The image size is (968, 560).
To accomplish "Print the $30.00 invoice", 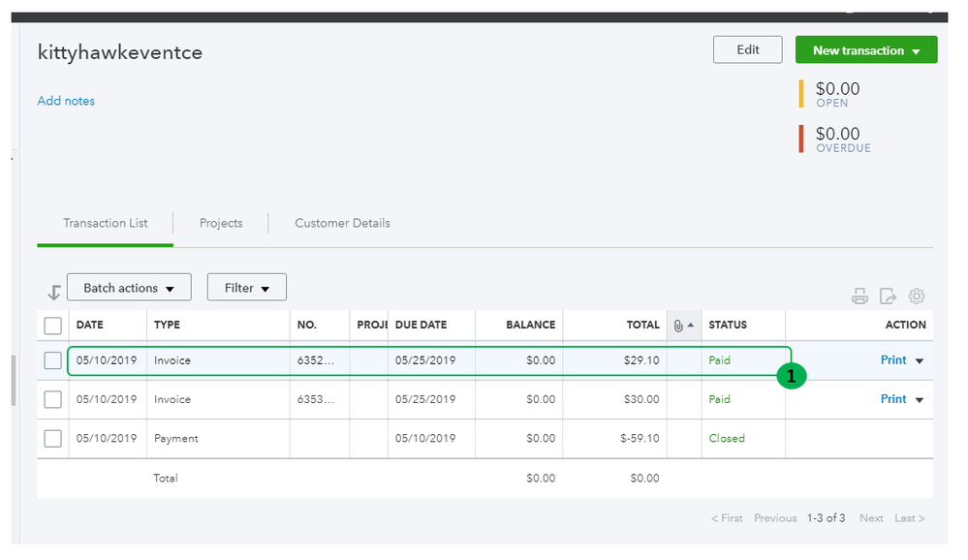I will 893,399.
